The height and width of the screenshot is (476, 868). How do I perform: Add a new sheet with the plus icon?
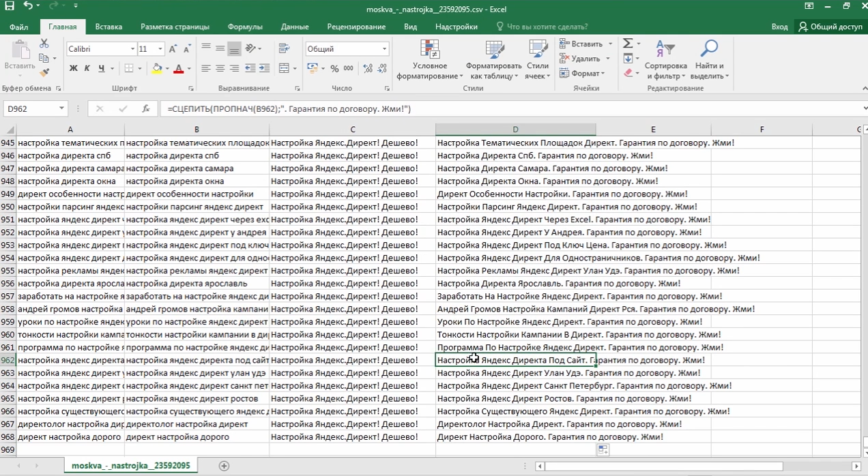point(224,466)
